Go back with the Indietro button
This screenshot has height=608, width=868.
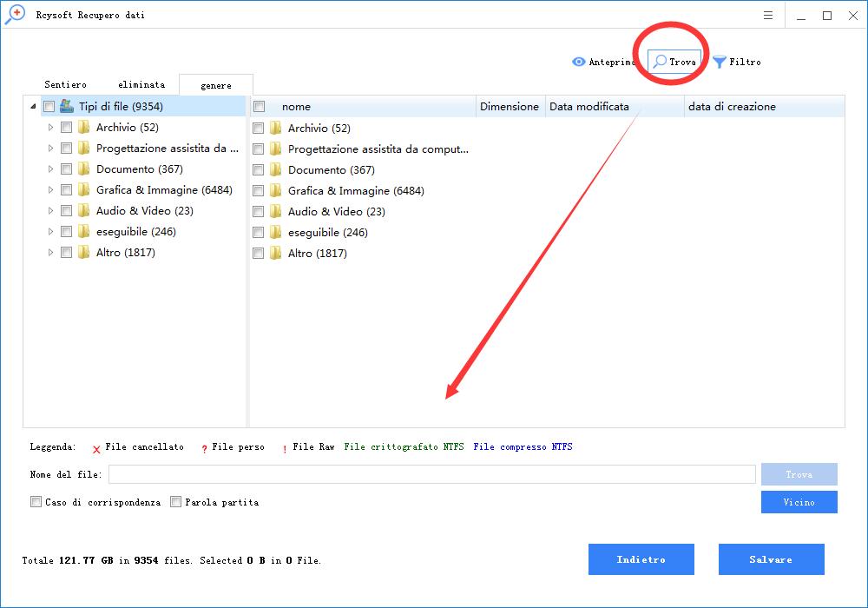(641, 560)
